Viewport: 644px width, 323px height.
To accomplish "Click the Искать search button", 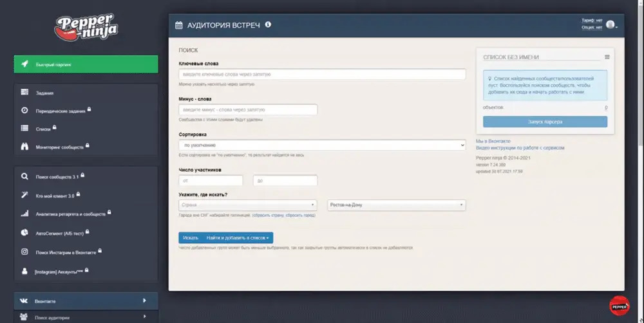I will [191, 237].
